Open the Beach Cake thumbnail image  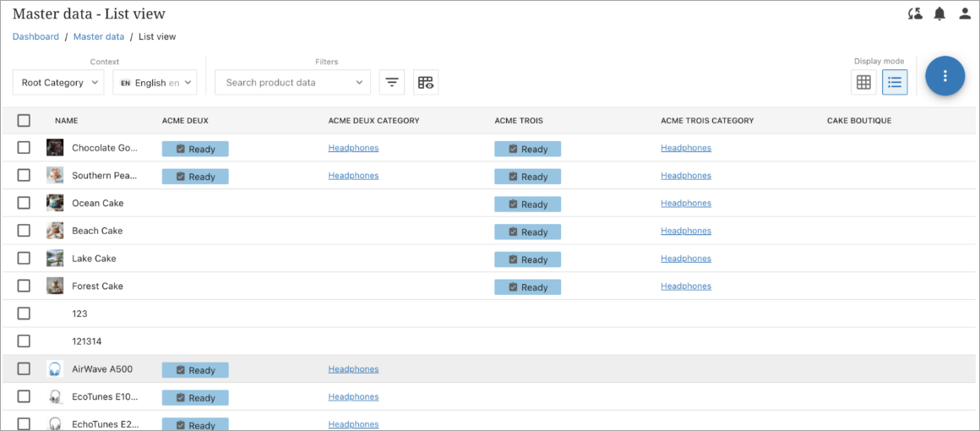[x=55, y=231]
